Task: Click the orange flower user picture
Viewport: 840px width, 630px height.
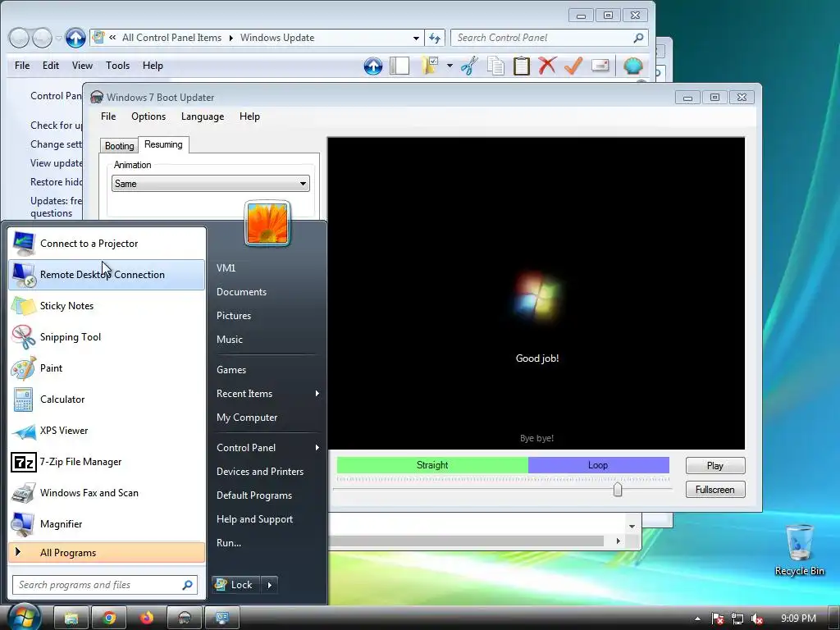Action: coord(267,223)
